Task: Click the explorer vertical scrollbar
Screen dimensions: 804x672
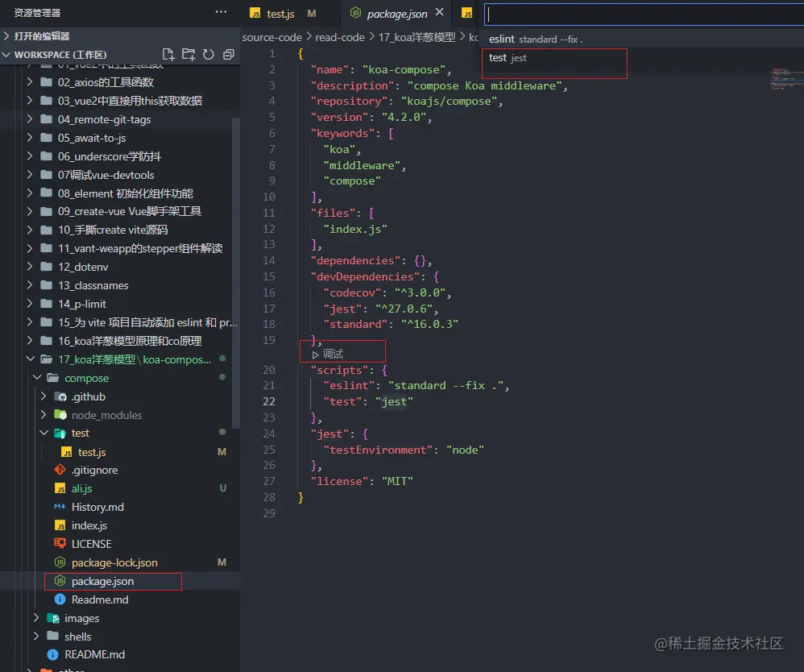Action: [236, 273]
